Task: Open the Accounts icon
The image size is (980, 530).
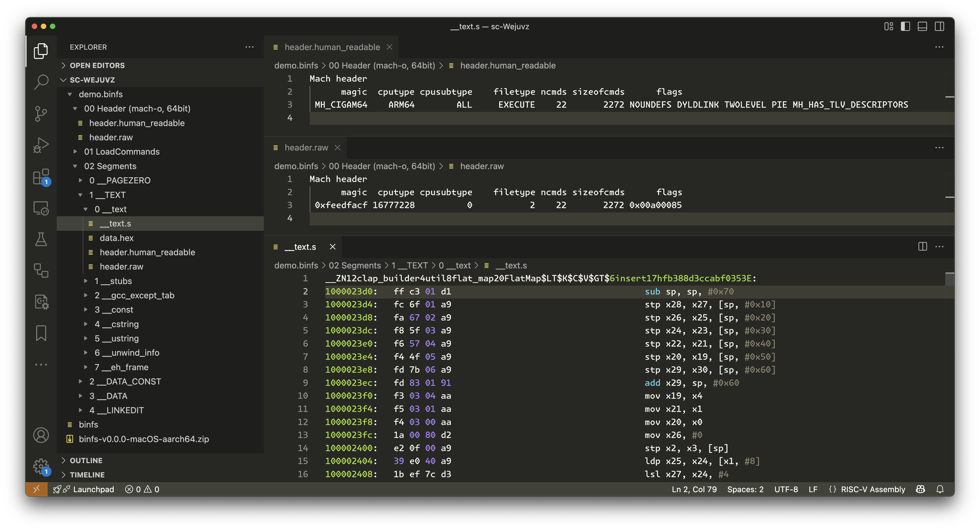Action: pyautogui.click(x=41, y=435)
